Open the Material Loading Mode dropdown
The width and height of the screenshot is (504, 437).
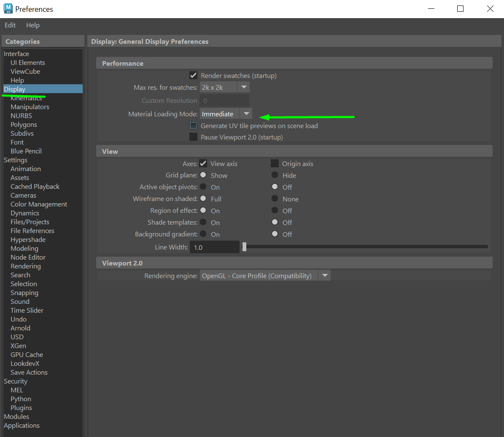point(246,113)
